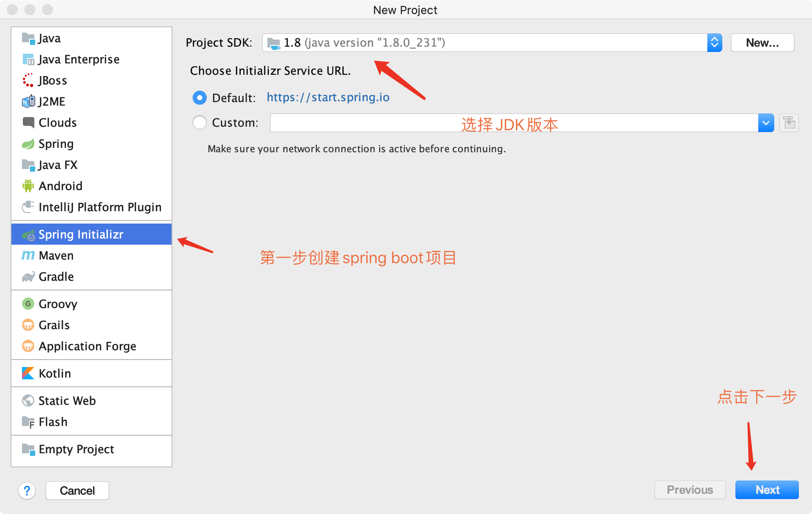Click the Flash folder icon
This screenshot has width=812, height=514.
28,422
